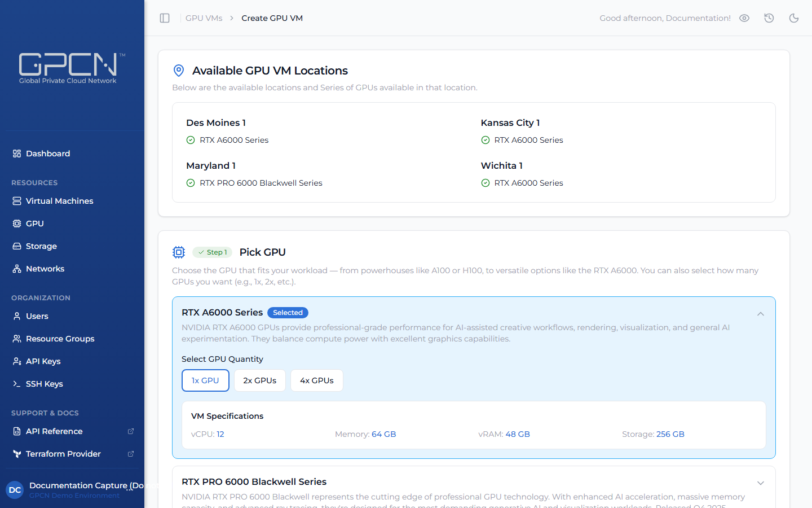
Task: Click the Good afternoon, Documentation! greeting
Action: point(665,18)
